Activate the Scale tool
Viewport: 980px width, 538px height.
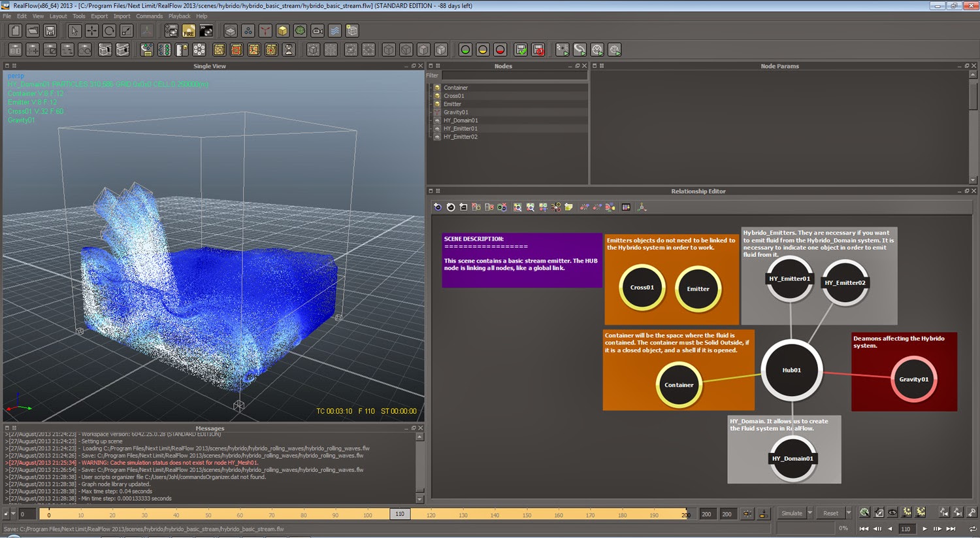click(x=126, y=31)
